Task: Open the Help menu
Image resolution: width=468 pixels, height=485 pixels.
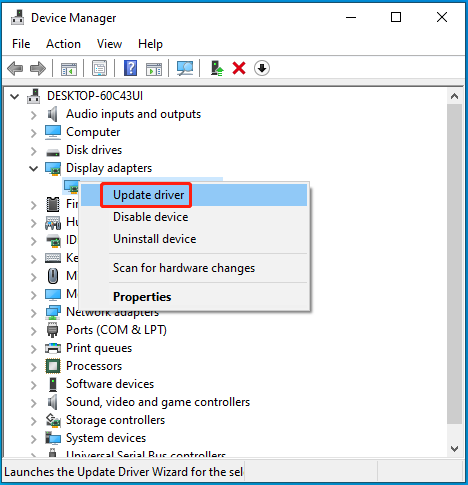Action: [150, 44]
